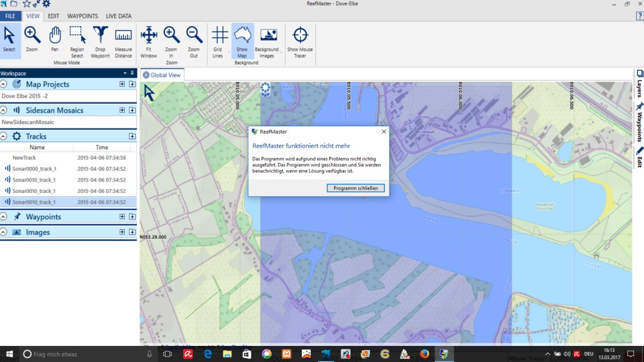Toggle the Show Map background

pos(242,39)
